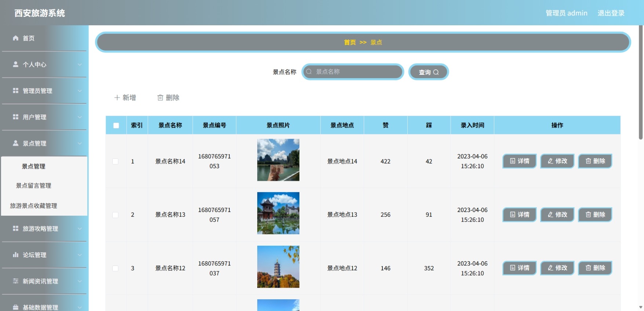Click the grid icon beside 旅游攻略管理
Screen dimensions: 644x311
15,228
